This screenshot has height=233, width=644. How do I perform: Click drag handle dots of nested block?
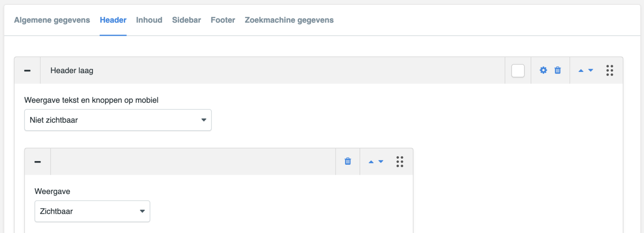(x=400, y=161)
